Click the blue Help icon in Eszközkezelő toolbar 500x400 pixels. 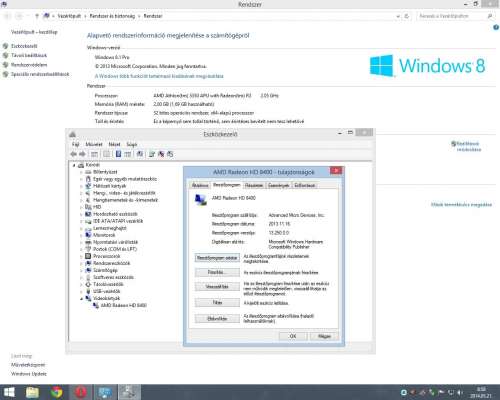point(118,154)
